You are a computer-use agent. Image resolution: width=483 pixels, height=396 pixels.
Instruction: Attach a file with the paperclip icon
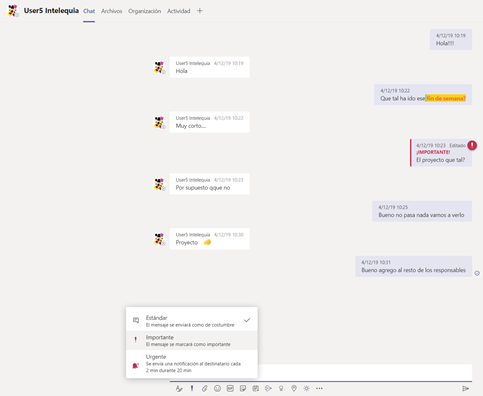click(x=204, y=388)
